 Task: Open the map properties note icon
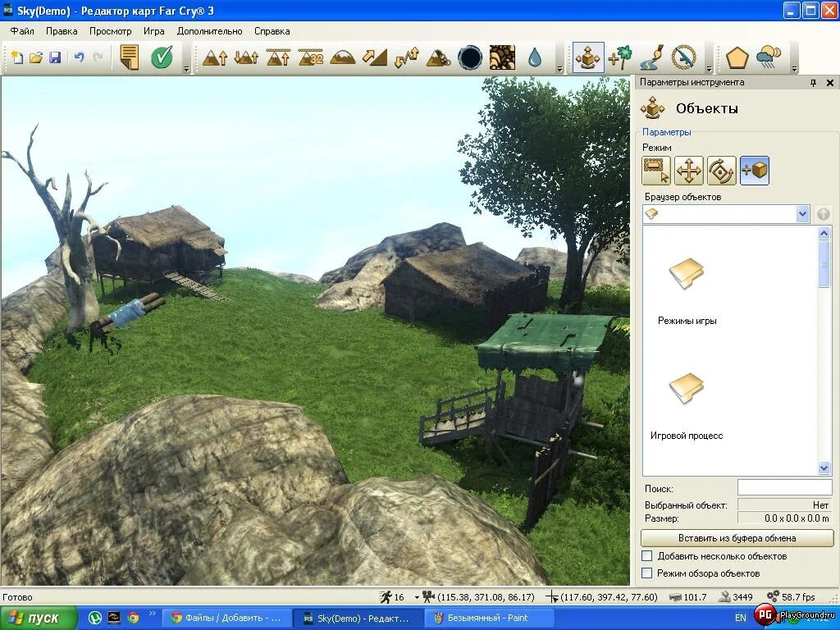click(x=129, y=57)
